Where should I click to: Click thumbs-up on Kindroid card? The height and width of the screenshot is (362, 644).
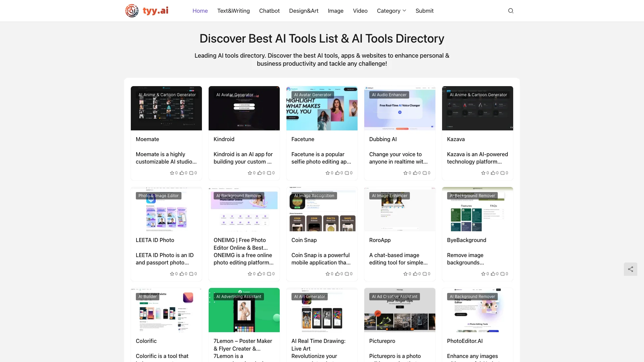click(259, 173)
